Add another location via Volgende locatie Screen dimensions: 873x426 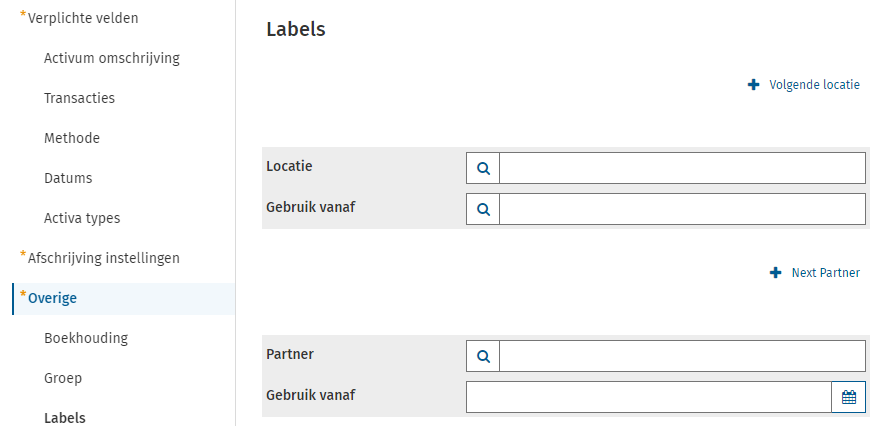tap(814, 85)
